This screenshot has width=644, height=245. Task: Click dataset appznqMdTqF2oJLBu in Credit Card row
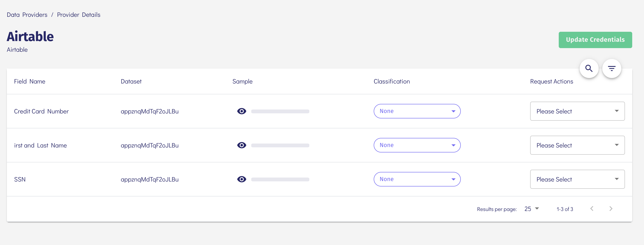click(x=149, y=111)
